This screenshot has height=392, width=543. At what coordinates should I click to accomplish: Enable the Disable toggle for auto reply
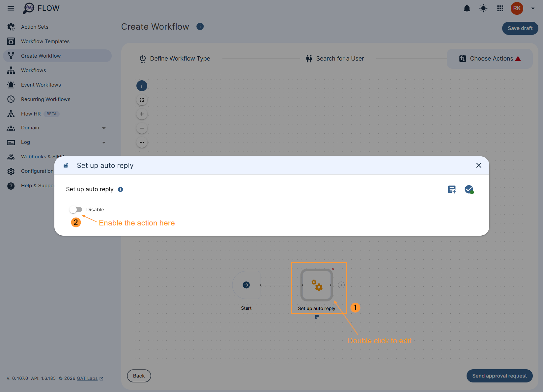75,209
